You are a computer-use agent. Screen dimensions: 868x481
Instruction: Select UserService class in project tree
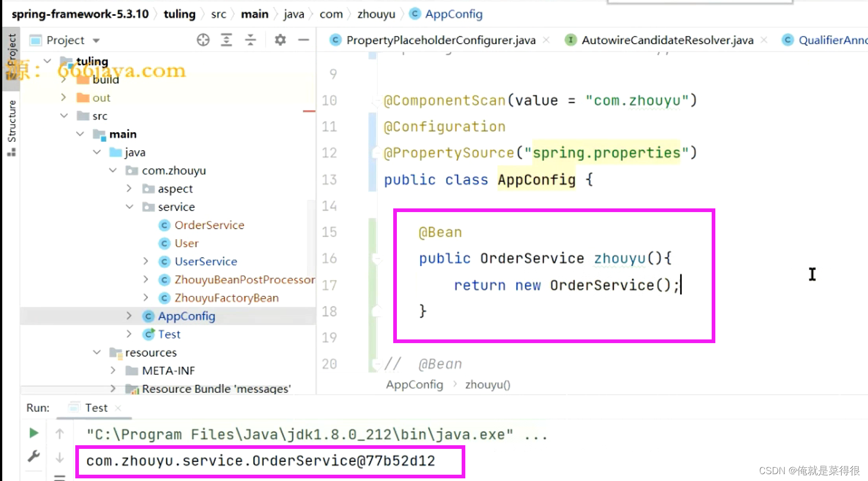(206, 262)
